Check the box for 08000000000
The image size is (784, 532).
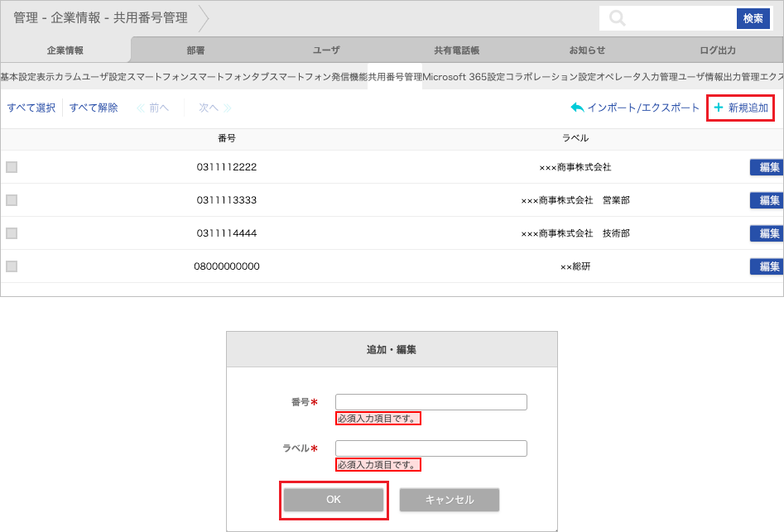(x=12, y=266)
